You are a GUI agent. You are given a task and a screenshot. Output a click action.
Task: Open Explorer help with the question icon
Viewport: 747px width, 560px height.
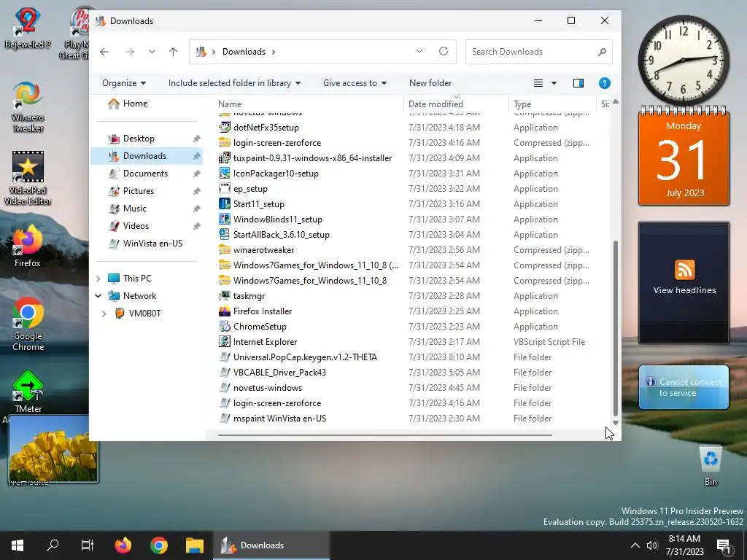(604, 83)
